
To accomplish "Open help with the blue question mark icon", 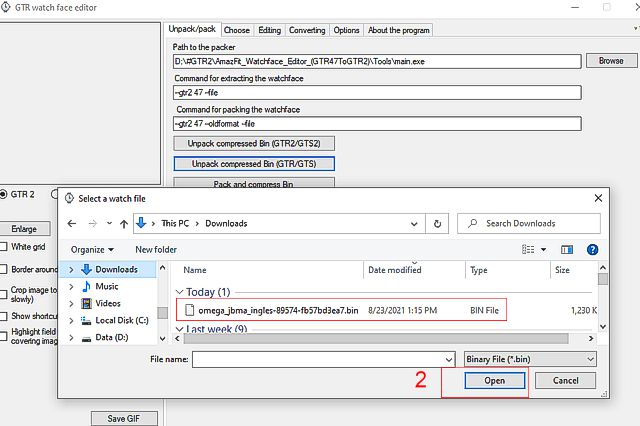I will [592, 249].
